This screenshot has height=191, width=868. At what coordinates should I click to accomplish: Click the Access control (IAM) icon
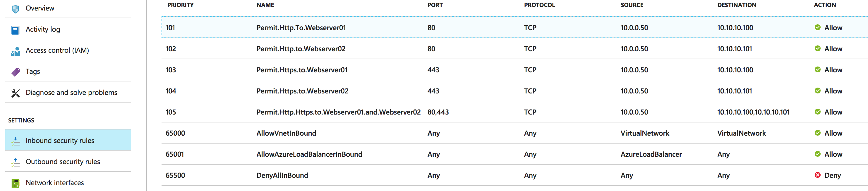(x=16, y=51)
